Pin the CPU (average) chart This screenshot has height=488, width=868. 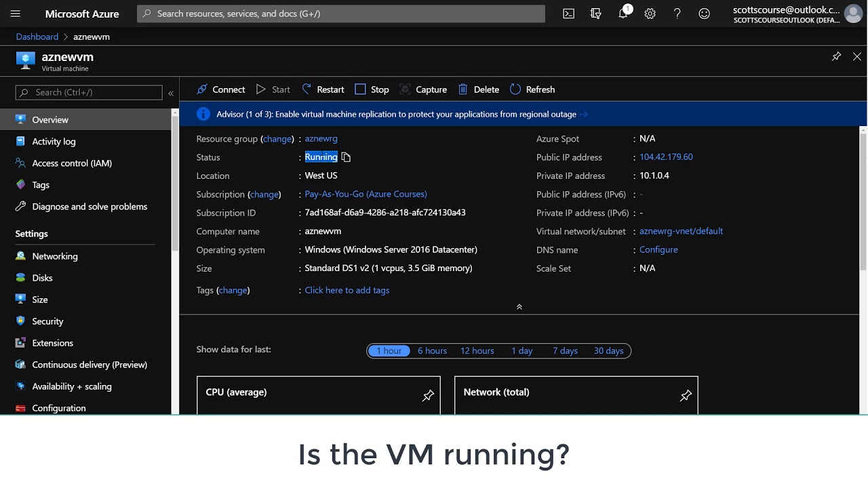428,395
